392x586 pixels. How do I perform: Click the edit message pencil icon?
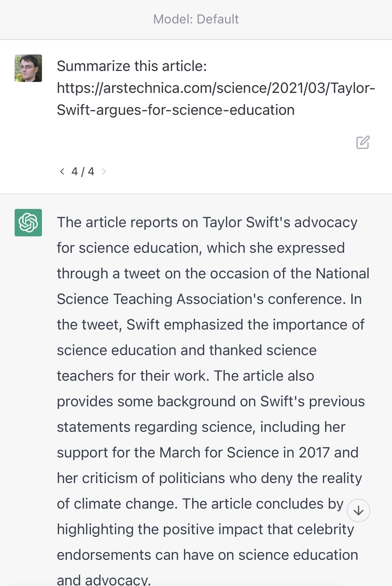363,142
